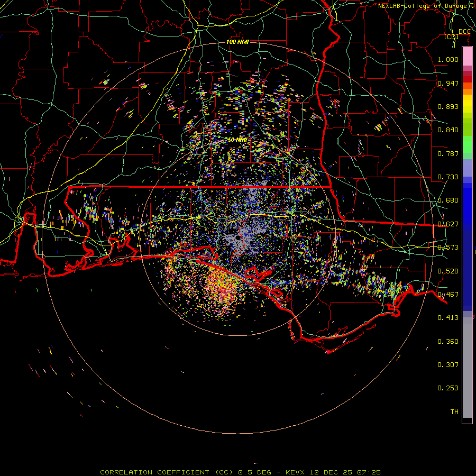This screenshot has width=476, height=476.
Task: Click the 0.573 color scale value
Action: [x=448, y=247]
